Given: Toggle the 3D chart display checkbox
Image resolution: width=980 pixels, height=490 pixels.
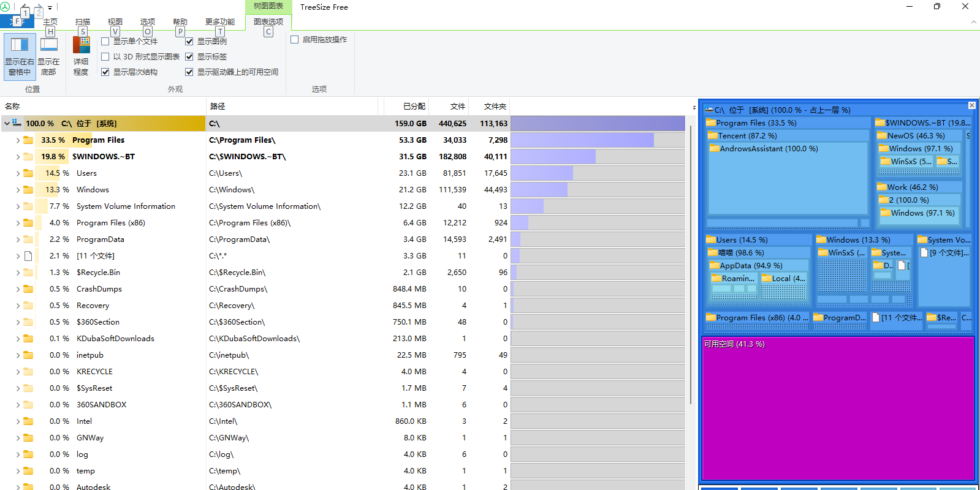Looking at the screenshot, I should click(105, 57).
